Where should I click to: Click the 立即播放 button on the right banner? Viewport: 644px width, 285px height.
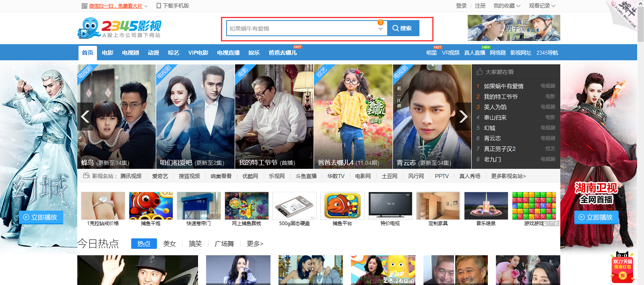(x=596, y=217)
